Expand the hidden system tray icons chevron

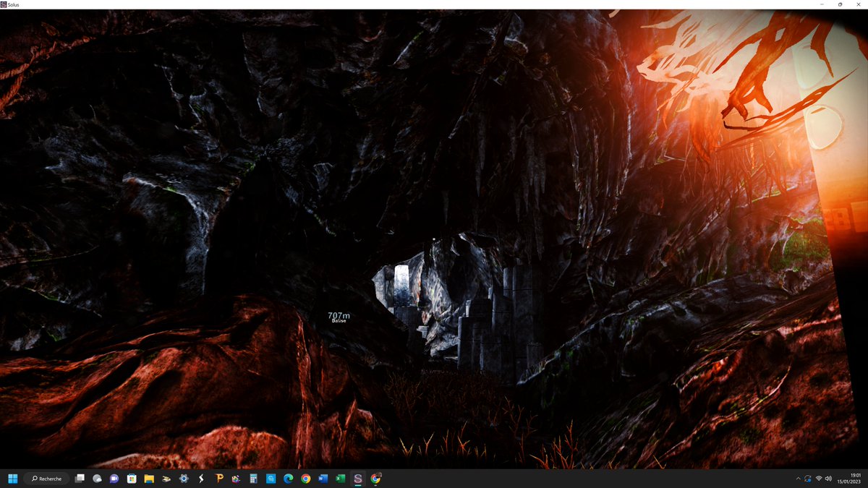(x=798, y=479)
